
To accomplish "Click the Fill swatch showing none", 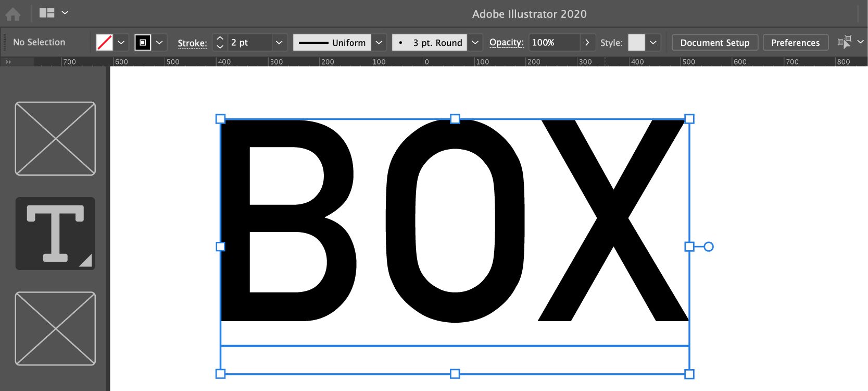I will pos(105,42).
